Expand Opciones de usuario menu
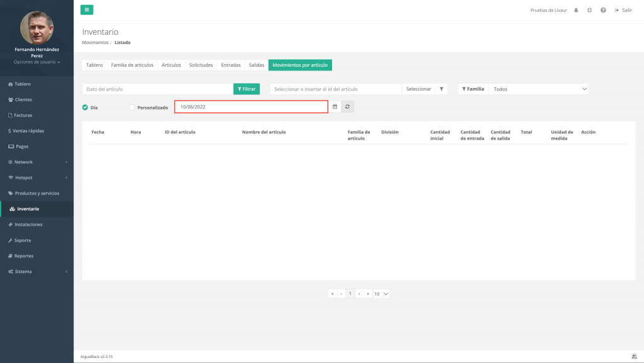This screenshot has width=644, height=363. point(37,62)
